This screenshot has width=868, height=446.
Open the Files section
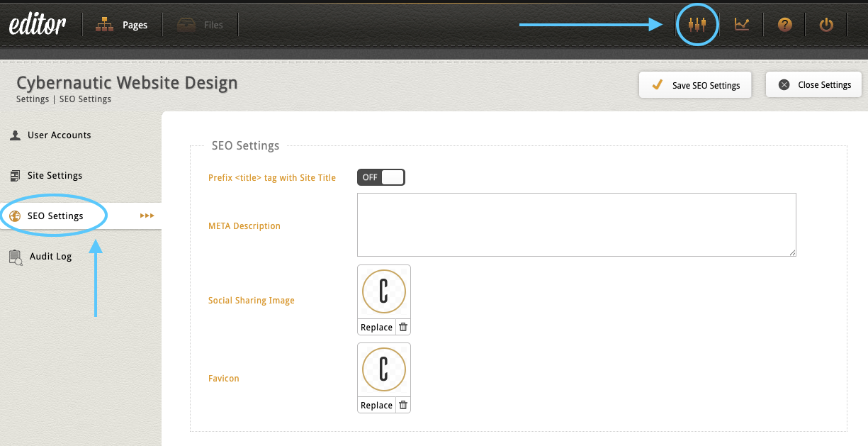coord(201,25)
